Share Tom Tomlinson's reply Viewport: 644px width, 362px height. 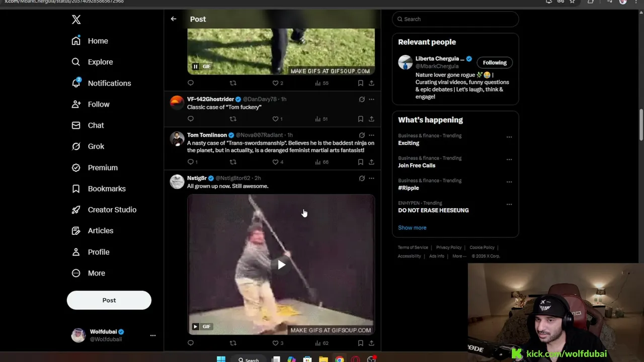(371, 162)
